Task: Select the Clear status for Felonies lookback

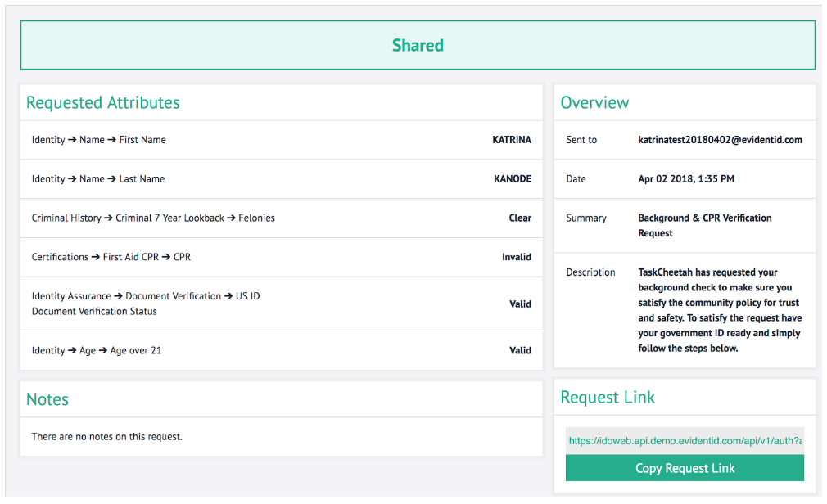Action: [x=522, y=218]
